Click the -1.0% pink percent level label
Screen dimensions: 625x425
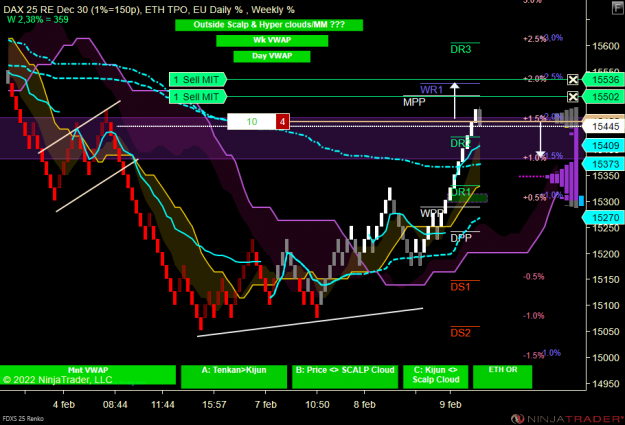(x=533, y=316)
